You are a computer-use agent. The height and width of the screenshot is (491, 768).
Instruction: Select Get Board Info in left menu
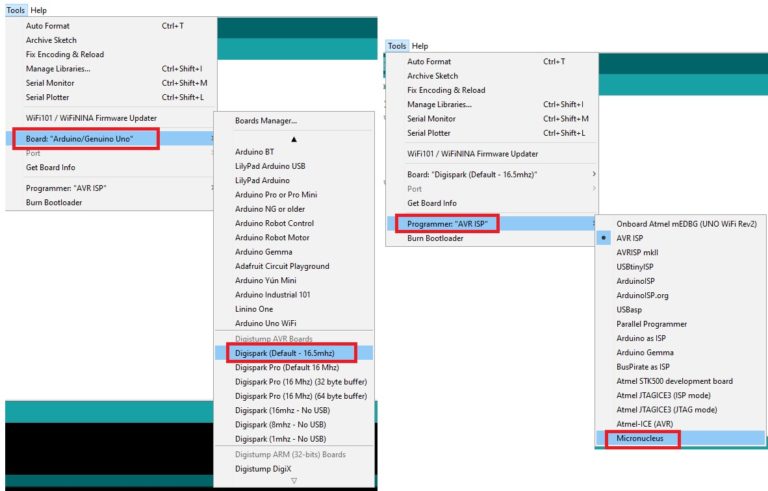tap(111, 167)
